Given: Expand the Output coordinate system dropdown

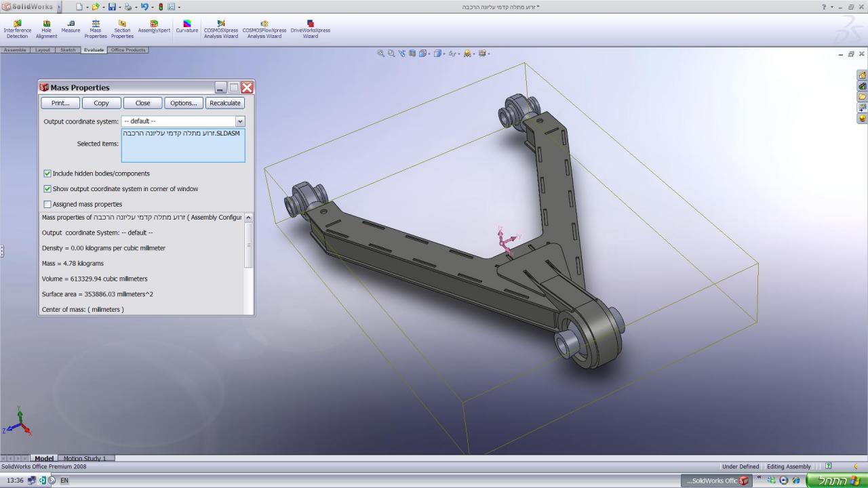Looking at the screenshot, I should coord(239,121).
